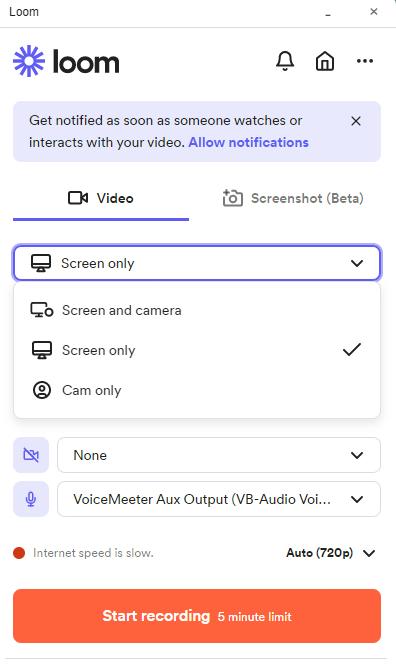Screen dimensions: 396x668
Task: Mute the microphone icon button
Action: coord(31,499)
